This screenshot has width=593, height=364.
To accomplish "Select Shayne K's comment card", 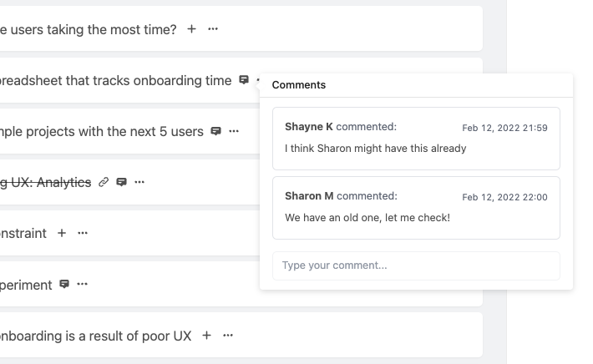I will (416, 139).
